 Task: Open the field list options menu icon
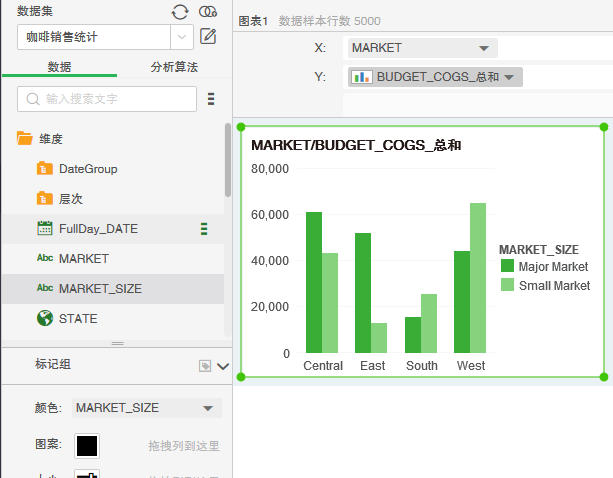coord(211,99)
